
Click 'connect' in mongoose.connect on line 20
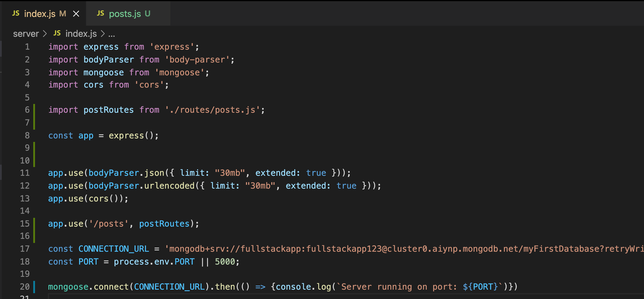click(111, 287)
